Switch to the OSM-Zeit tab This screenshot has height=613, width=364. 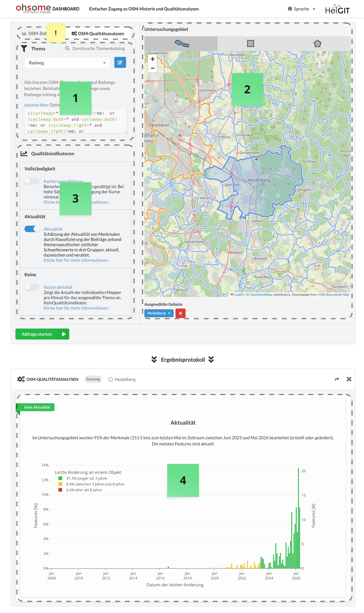[34, 33]
